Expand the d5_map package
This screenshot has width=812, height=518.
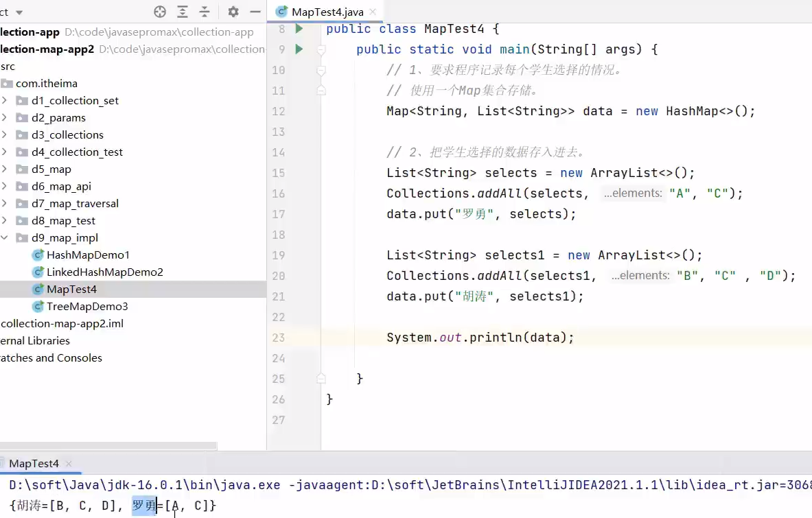[4, 169]
